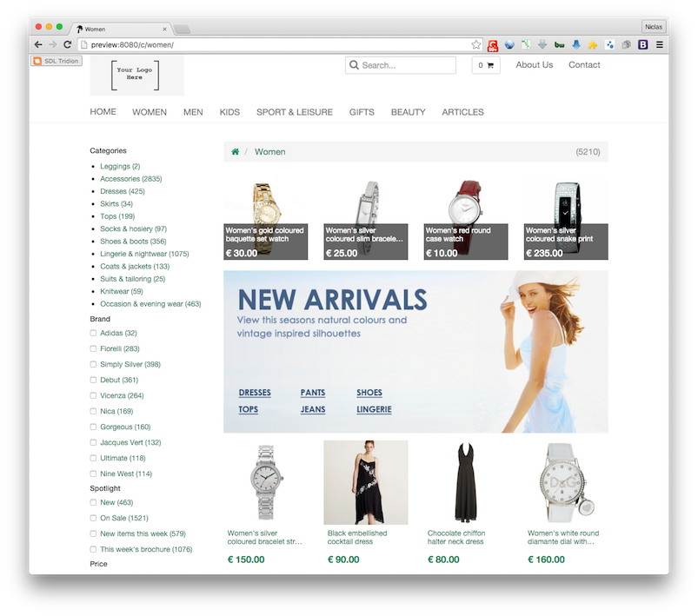Viewport: 698px width, 616px height.
Task: Tick the On Sale spotlight checkbox
Action: point(93,518)
